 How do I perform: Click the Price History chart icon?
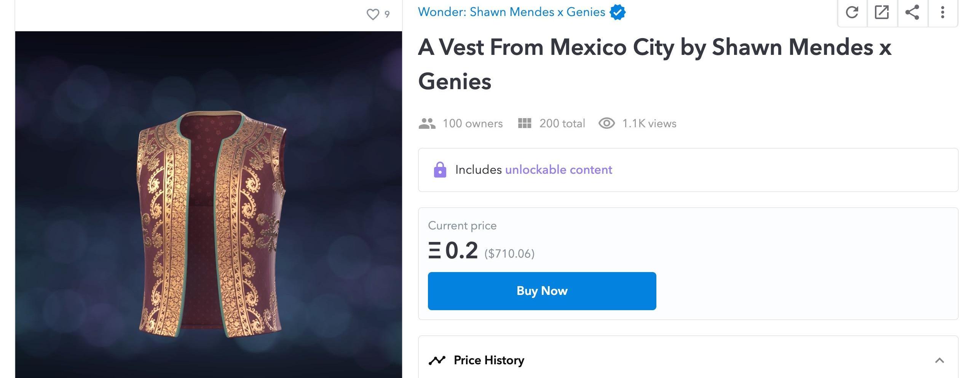point(437,360)
